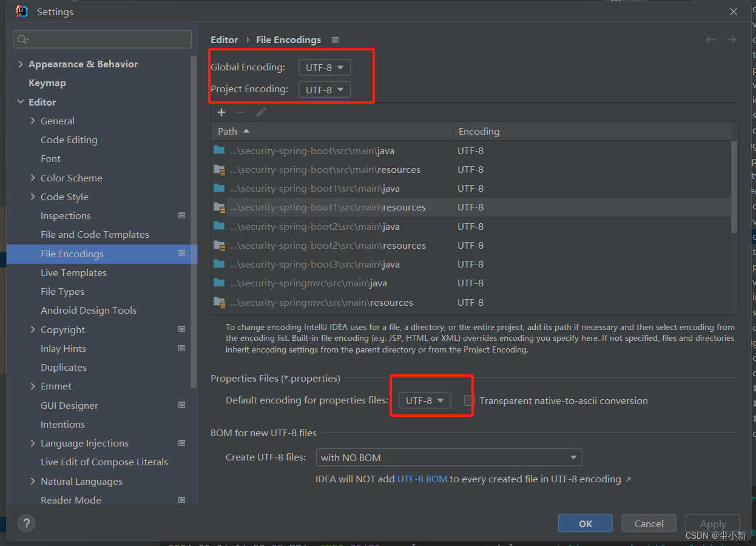Expand Appearance & Behavior settings group

(21, 64)
